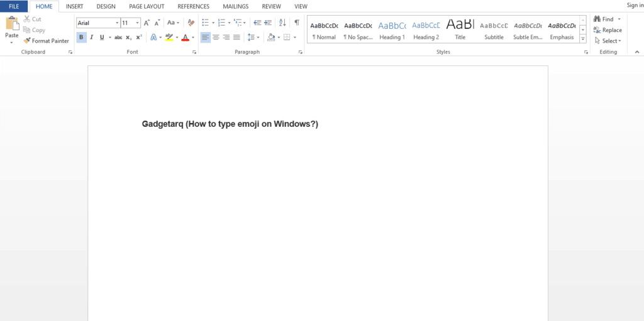Increase font size with Grow Font icon
The height and width of the screenshot is (321, 644).
tap(147, 23)
